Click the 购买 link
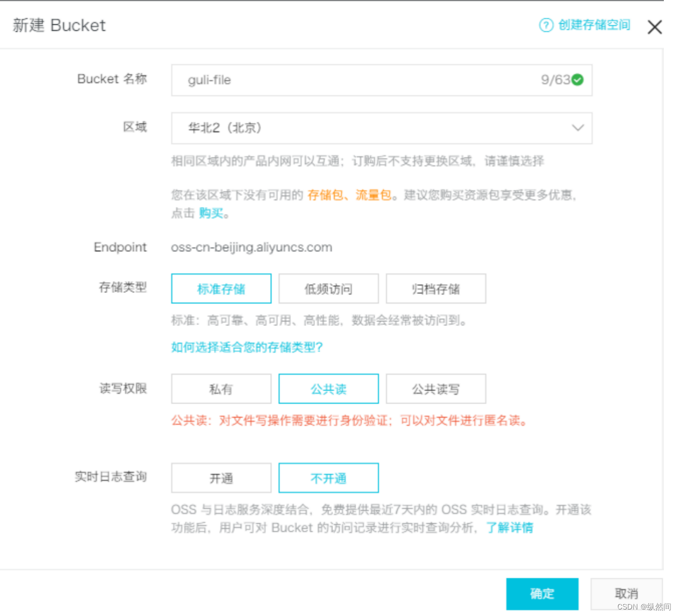 [x=211, y=213]
